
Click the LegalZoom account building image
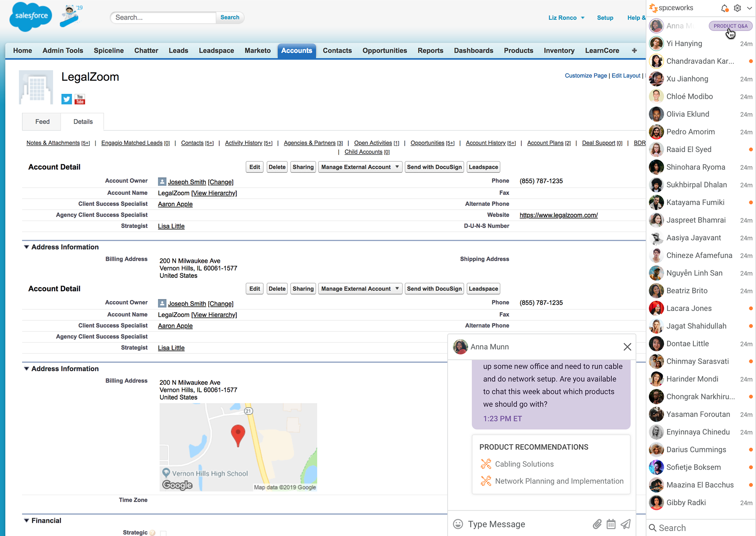(36, 87)
